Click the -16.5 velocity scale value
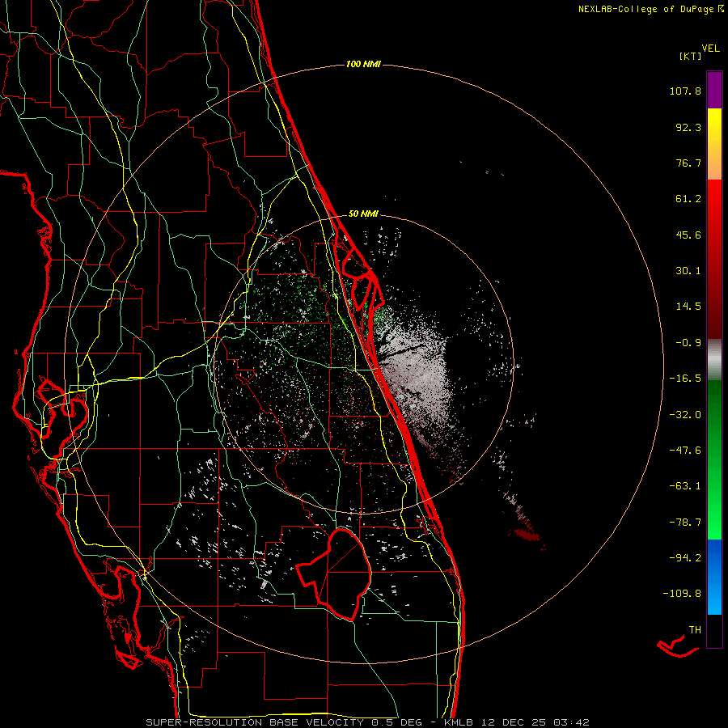Screen dimensions: 728x728 click(x=685, y=379)
